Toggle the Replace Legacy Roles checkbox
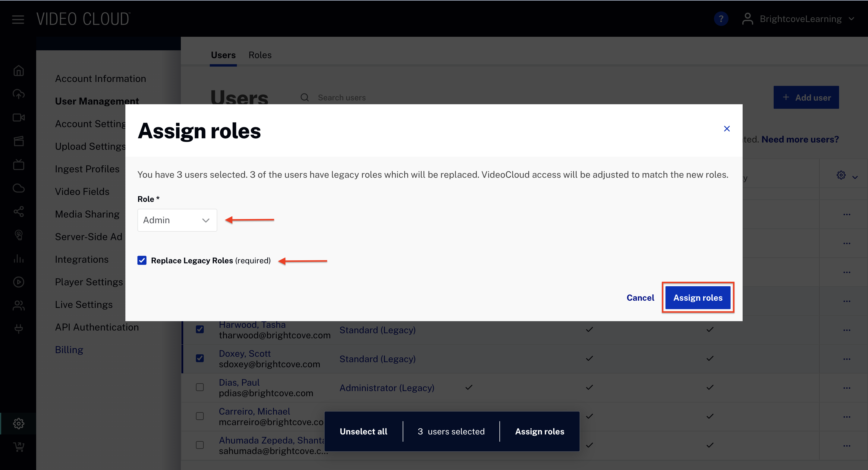 [x=142, y=260]
